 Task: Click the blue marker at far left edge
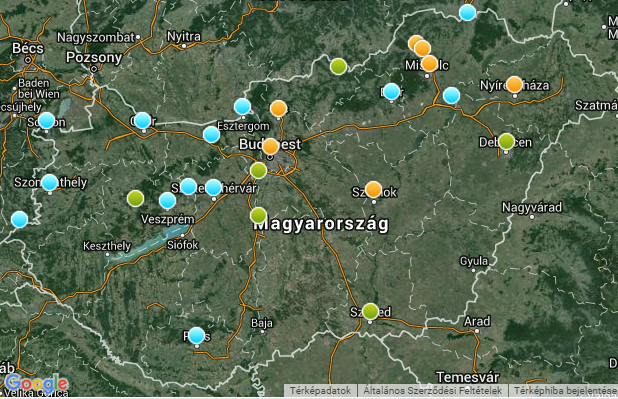tap(19, 219)
